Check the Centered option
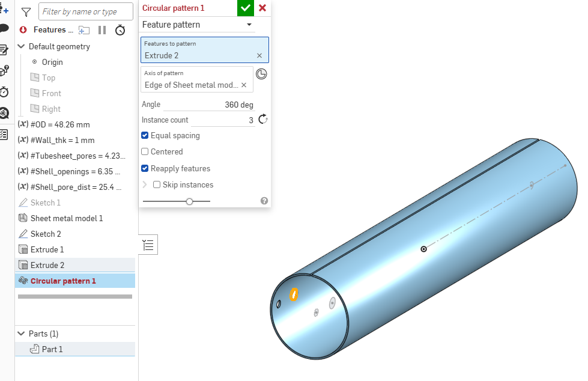 [145, 151]
